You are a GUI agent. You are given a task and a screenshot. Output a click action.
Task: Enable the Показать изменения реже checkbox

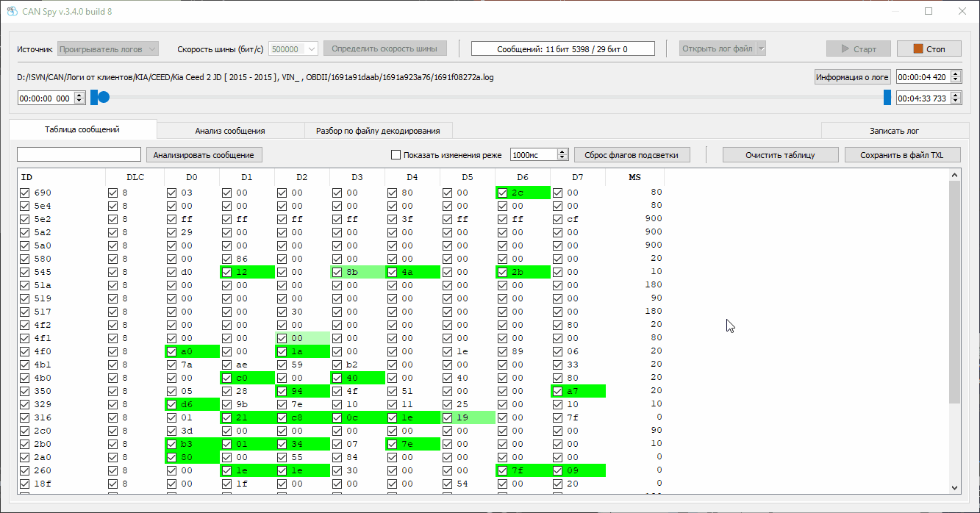tap(396, 155)
